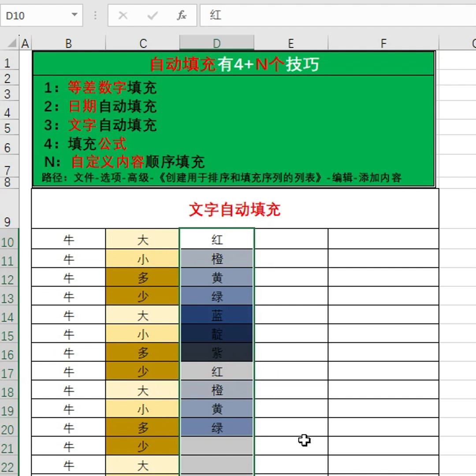Select empty cell E10

tap(291, 239)
